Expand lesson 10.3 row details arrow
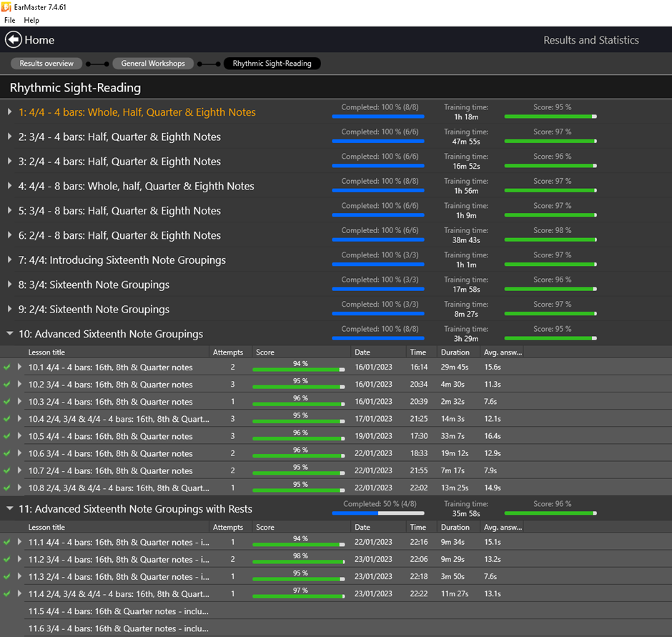Screen dimensions: 672x637 20,402
